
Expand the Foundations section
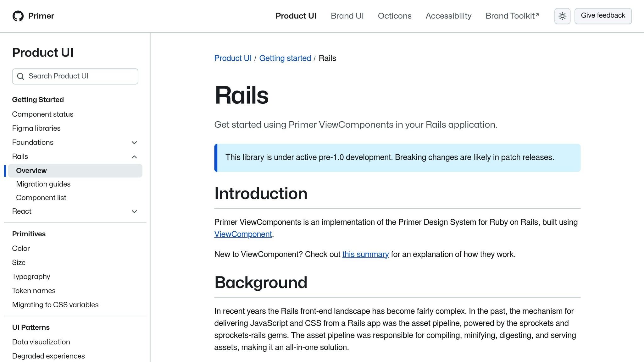pos(134,143)
